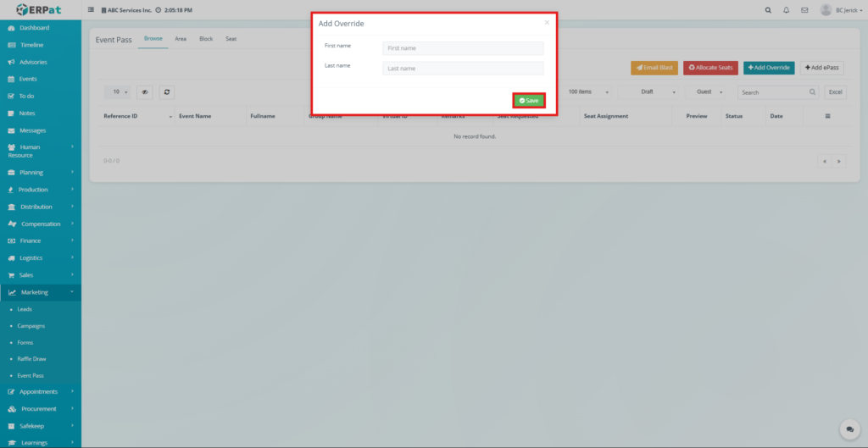Toggle column visibility eye icon
The height and width of the screenshot is (448, 868).
point(145,91)
